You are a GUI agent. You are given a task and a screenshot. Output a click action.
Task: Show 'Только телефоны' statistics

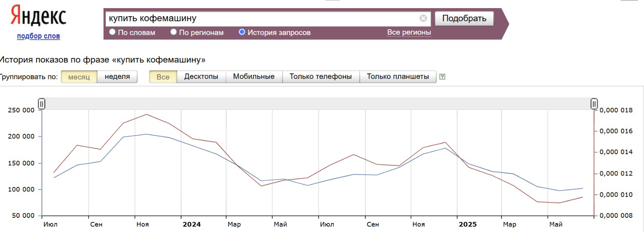pyautogui.click(x=321, y=77)
